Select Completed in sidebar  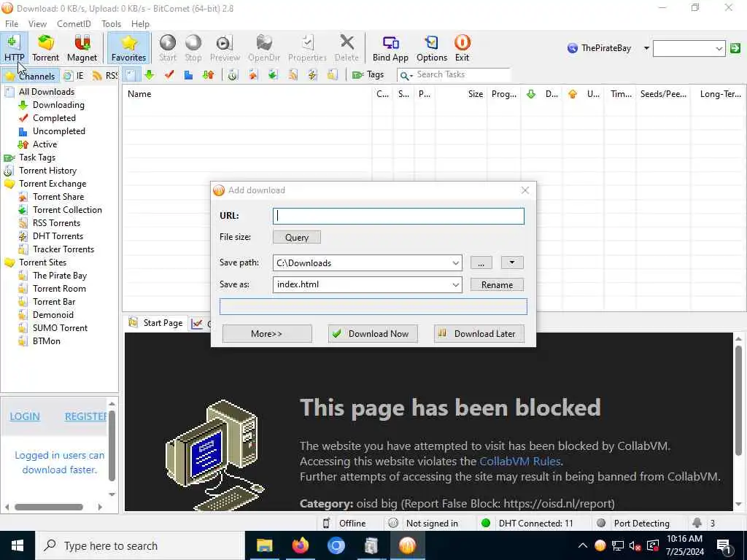[54, 118]
